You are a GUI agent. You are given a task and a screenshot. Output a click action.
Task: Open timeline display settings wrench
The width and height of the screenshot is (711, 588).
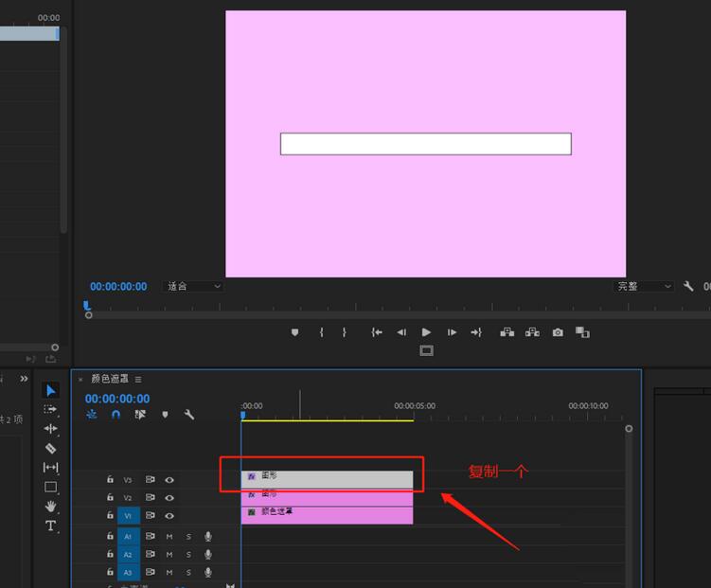pyautogui.click(x=189, y=415)
